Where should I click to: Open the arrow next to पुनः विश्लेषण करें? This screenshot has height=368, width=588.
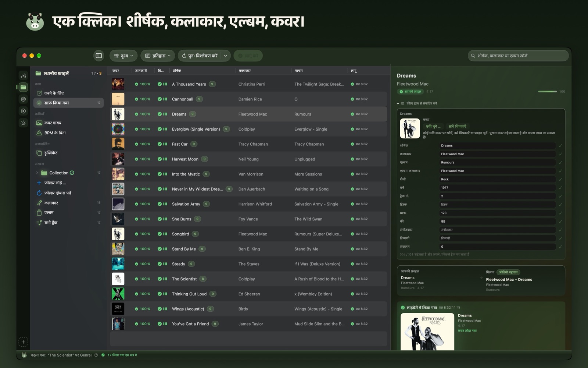tap(225, 56)
